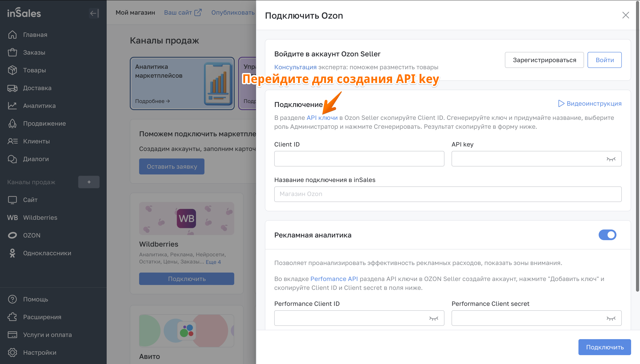Show the API key field value
Viewport: 640px width, 364px height.
coord(611,159)
